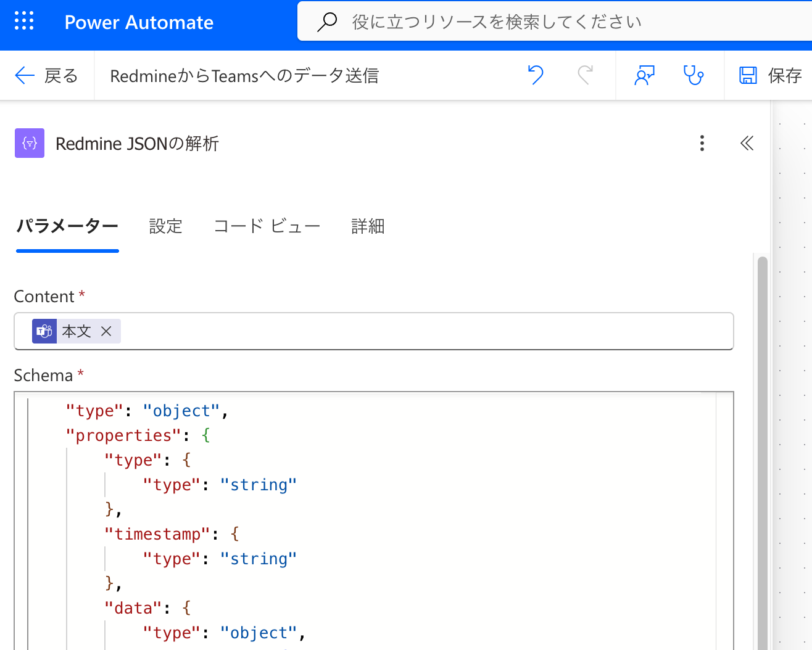Click the Teams icon on 本文 token
The image size is (812, 650).
44,331
